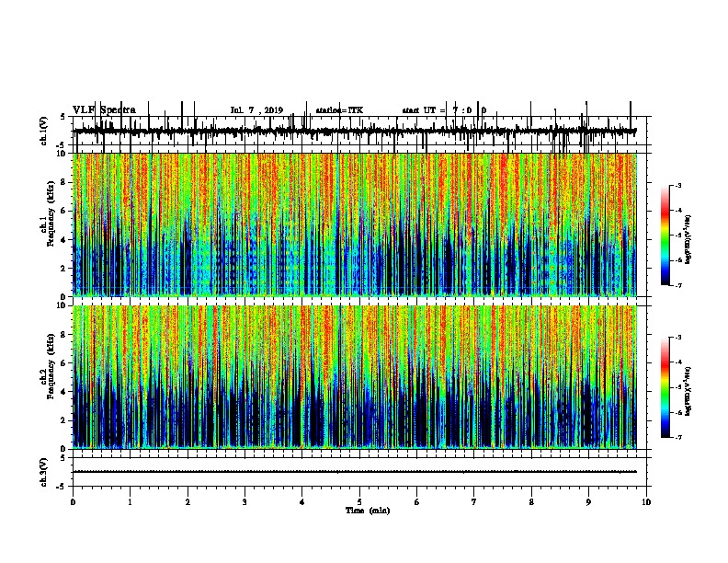Click the "Time (min)" x-axis label
The height and width of the screenshot is (563, 728).
tap(368, 511)
